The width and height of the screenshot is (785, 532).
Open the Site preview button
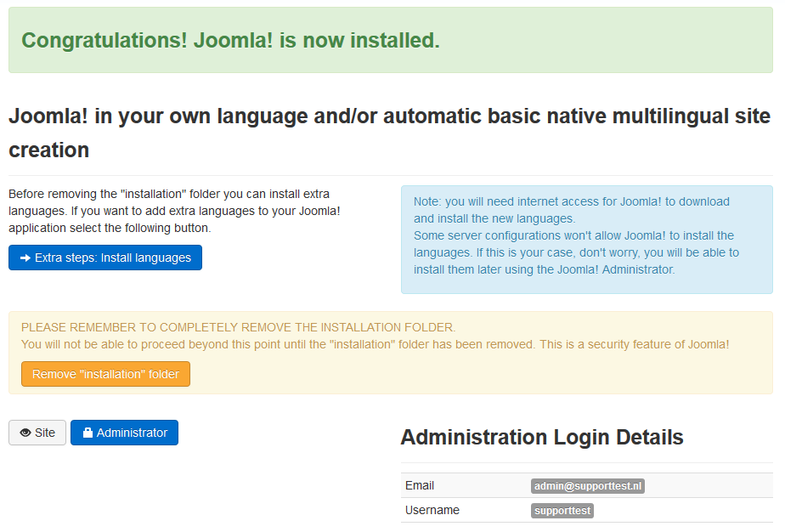(x=37, y=433)
